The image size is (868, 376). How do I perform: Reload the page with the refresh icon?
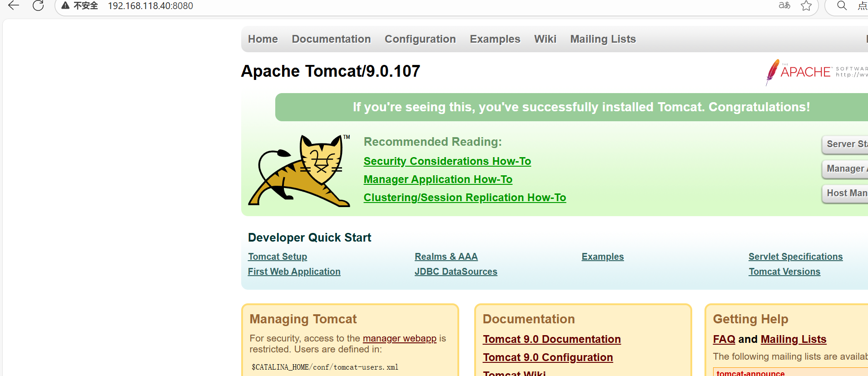coord(38,5)
